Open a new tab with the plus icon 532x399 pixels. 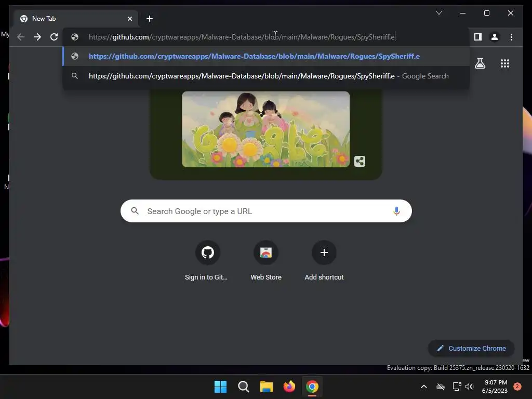150,19
